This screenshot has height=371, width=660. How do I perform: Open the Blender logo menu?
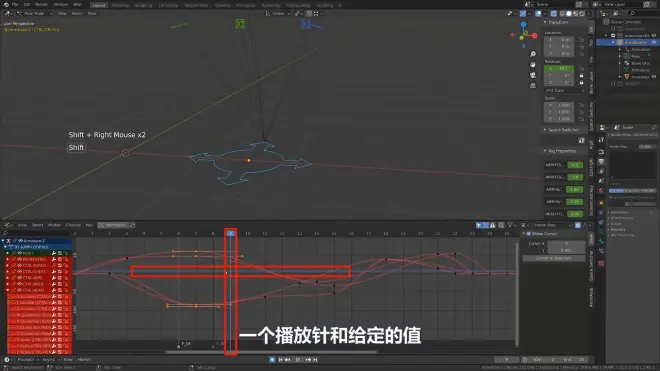click(x=6, y=4)
